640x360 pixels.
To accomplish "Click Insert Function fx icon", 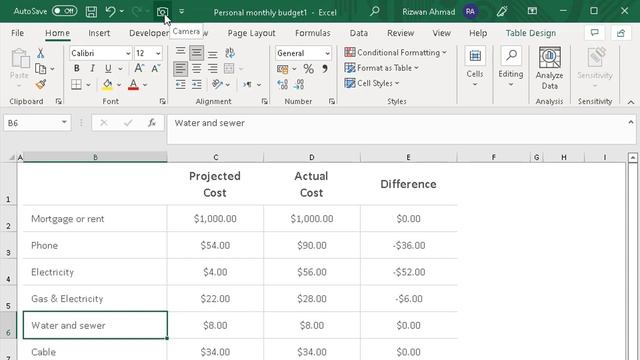I will 152,122.
